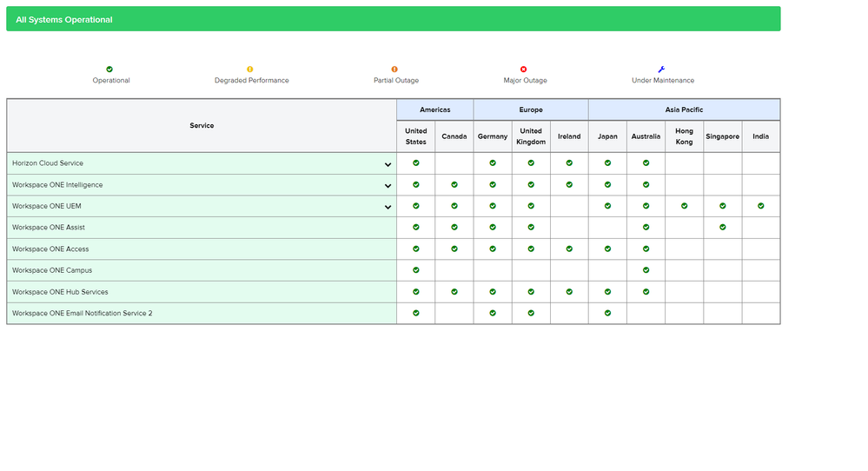Screen dimensions: 868x471
Task: Select the Workspace ONE Campus name
Action: [52, 270]
